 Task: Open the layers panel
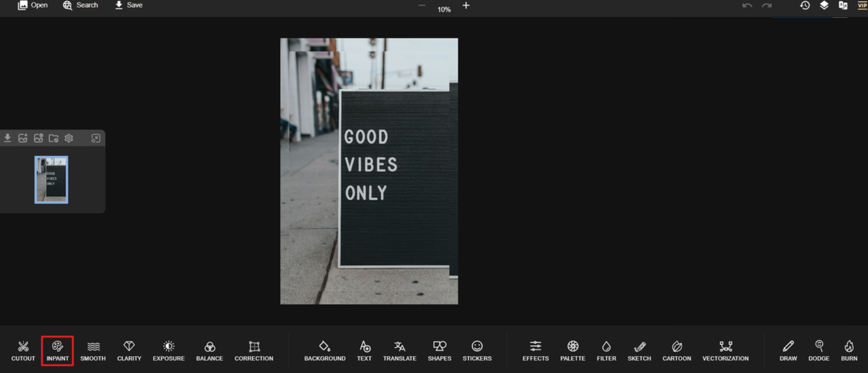click(824, 5)
